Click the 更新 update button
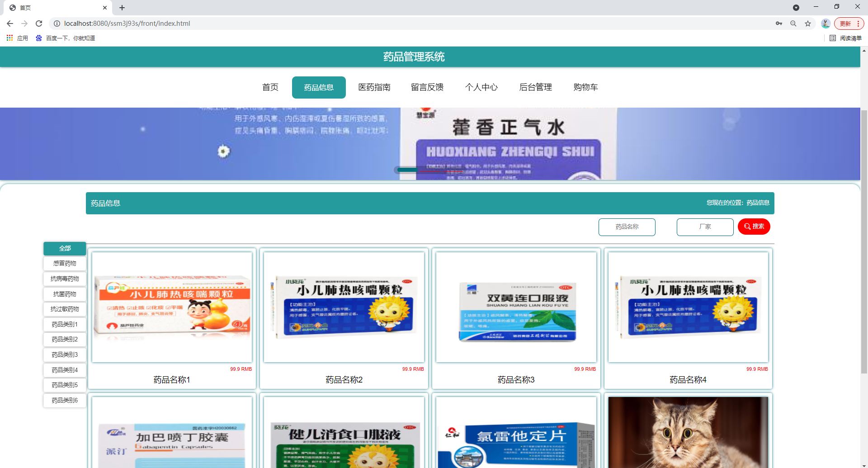The image size is (868, 468). click(x=849, y=24)
